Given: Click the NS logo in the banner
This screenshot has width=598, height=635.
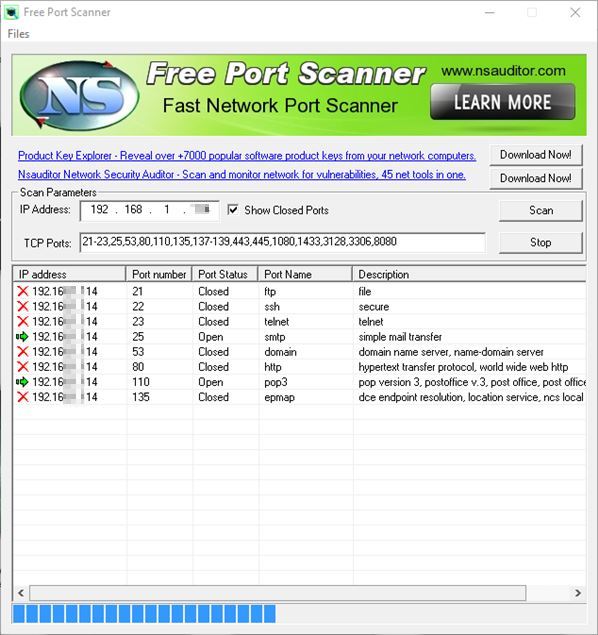Looking at the screenshot, I should pyautogui.click(x=79, y=95).
